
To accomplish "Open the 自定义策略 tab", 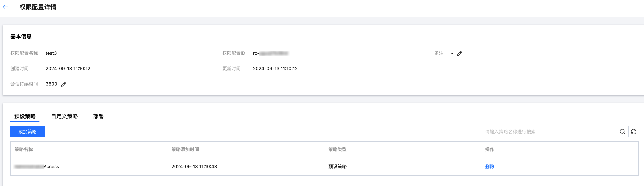I will [64, 116].
